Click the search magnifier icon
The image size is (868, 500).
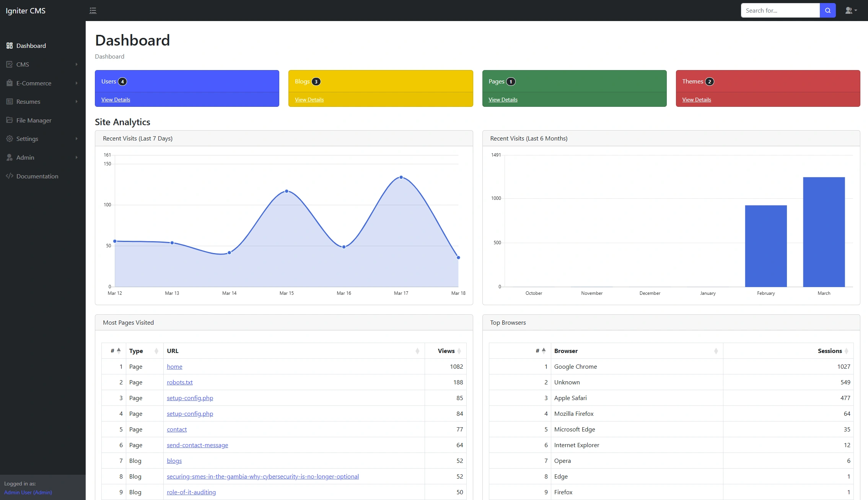827,10
